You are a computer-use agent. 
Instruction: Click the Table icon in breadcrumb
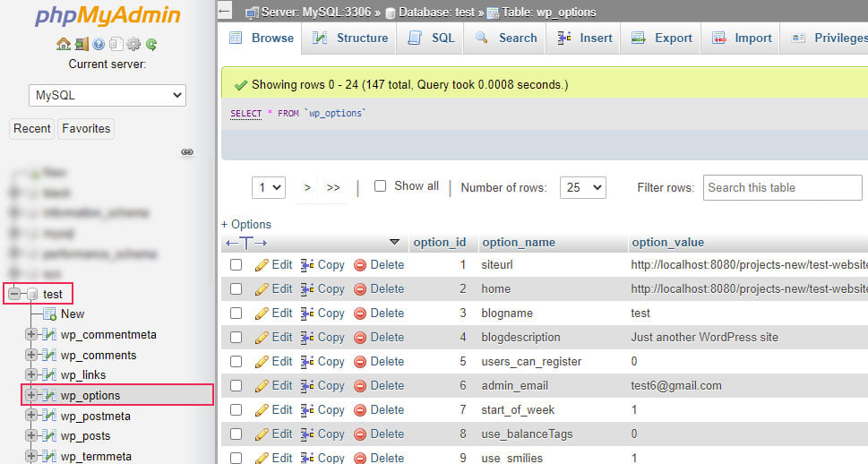[492, 13]
